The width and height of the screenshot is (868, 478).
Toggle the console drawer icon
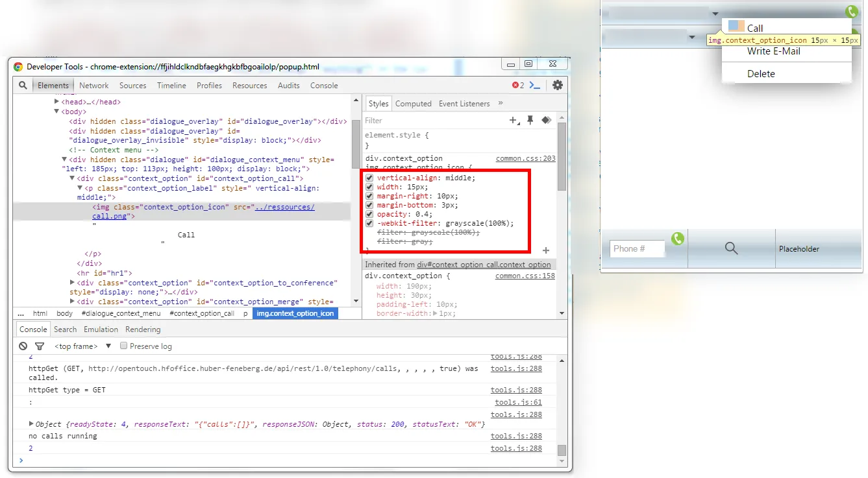pos(535,85)
